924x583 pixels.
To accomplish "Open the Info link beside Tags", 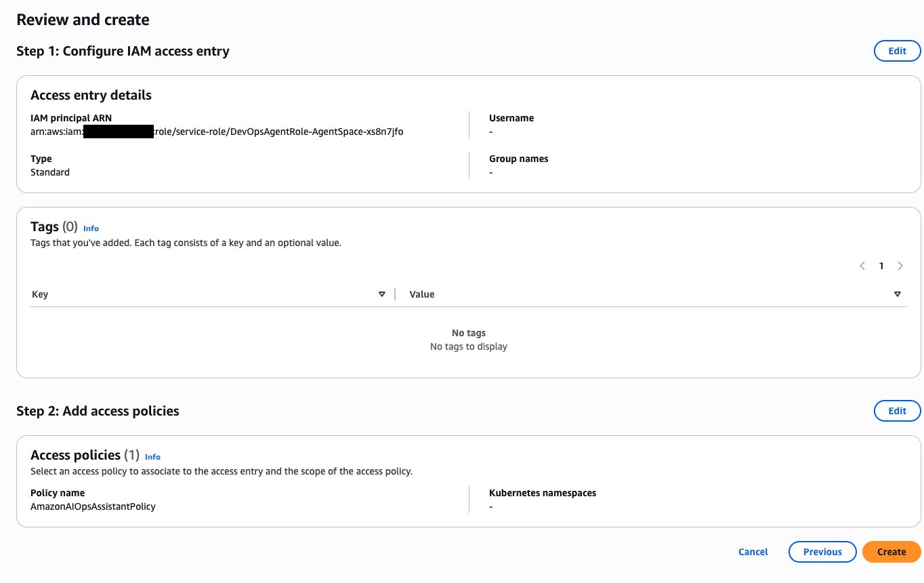I will [x=91, y=228].
